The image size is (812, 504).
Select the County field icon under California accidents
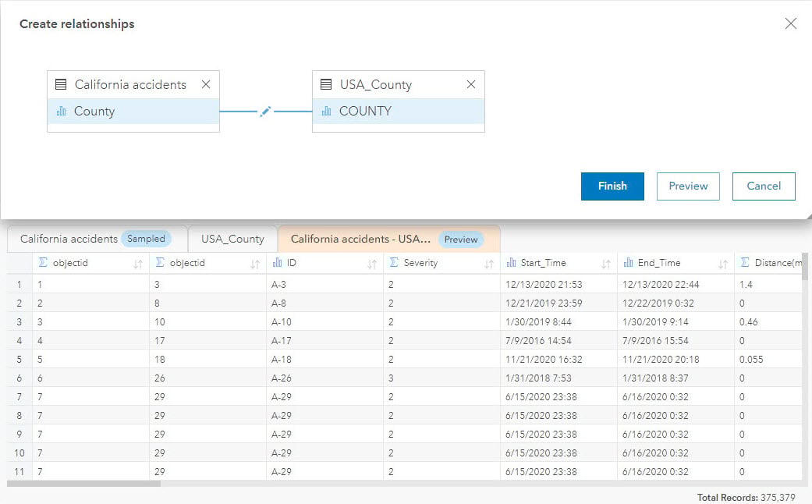click(62, 111)
